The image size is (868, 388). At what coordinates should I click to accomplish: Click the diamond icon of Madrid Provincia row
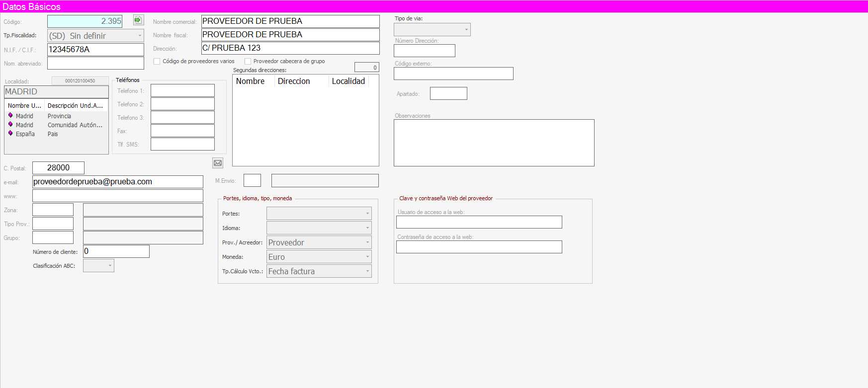tap(10, 115)
